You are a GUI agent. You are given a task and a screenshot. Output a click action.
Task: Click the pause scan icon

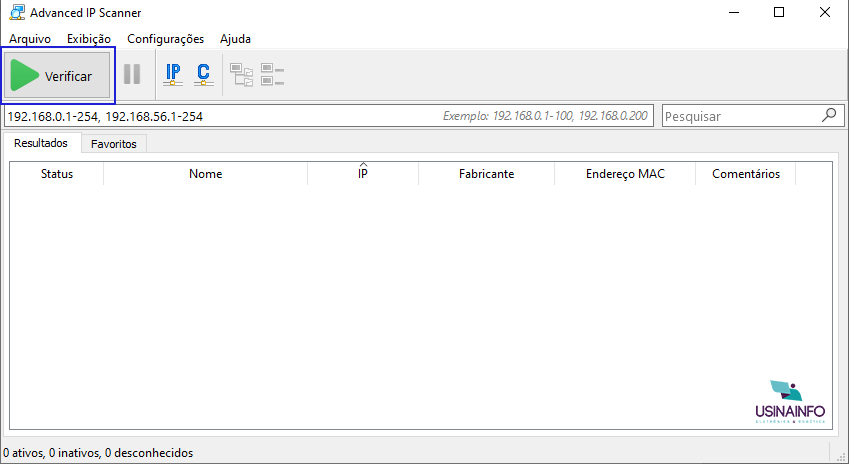coord(132,74)
